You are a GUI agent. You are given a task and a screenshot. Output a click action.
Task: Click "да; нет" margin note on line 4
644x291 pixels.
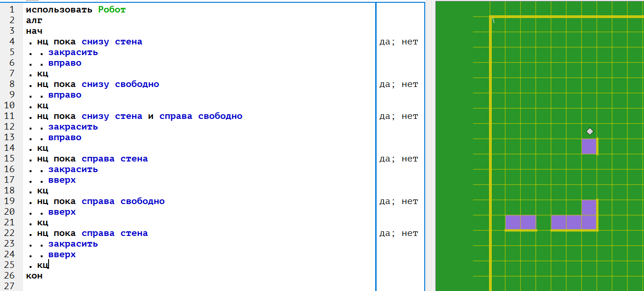(398, 42)
